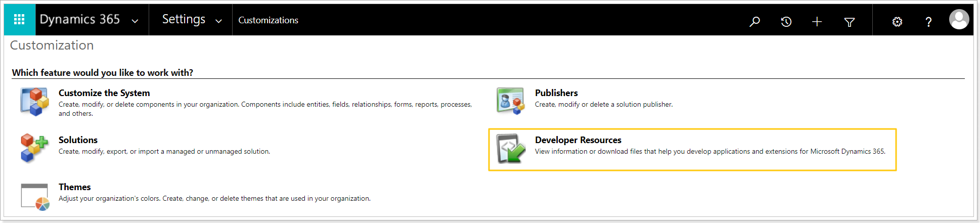This screenshot has width=980, height=223.
Task: Click the Developer Resources icon
Action: coord(511,149)
